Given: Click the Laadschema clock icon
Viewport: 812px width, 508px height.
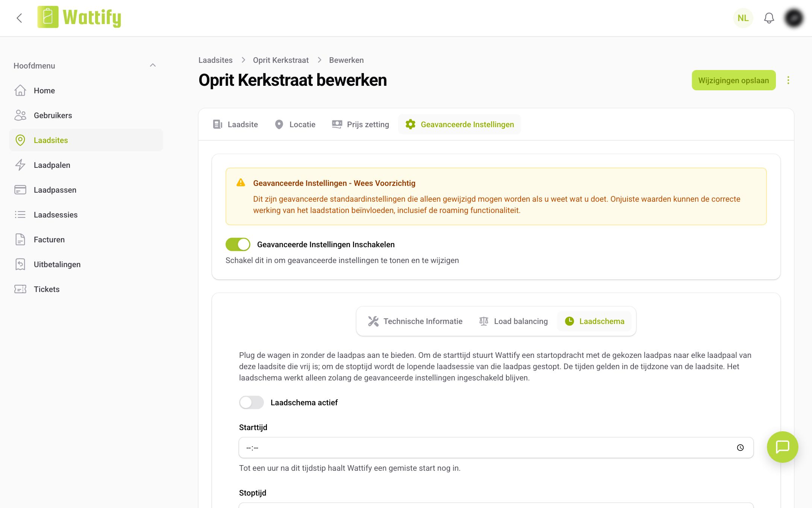Looking at the screenshot, I should tap(570, 321).
